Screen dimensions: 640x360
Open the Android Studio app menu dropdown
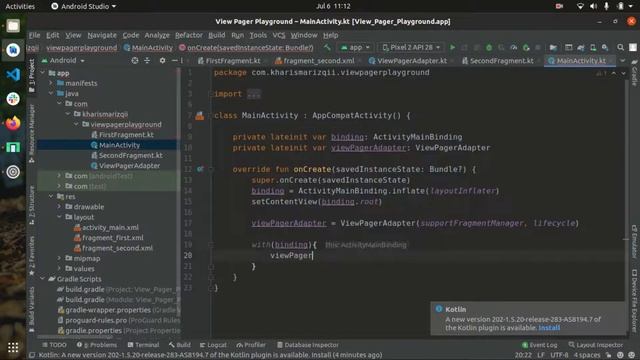[x=83, y=6]
